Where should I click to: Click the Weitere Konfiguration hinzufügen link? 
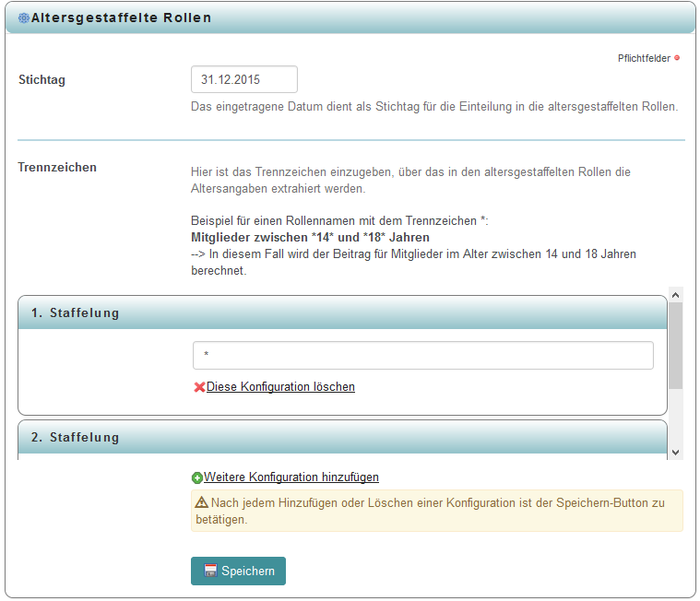tap(291, 477)
